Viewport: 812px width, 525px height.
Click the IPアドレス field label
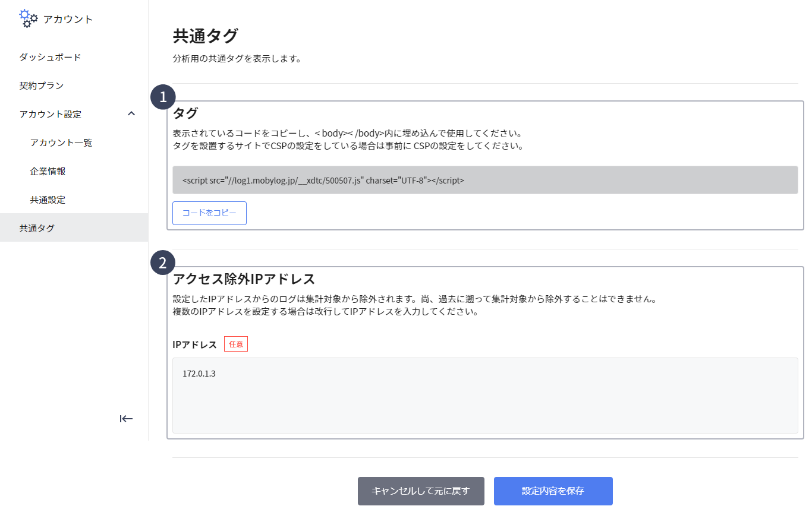[x=194, y=344]
